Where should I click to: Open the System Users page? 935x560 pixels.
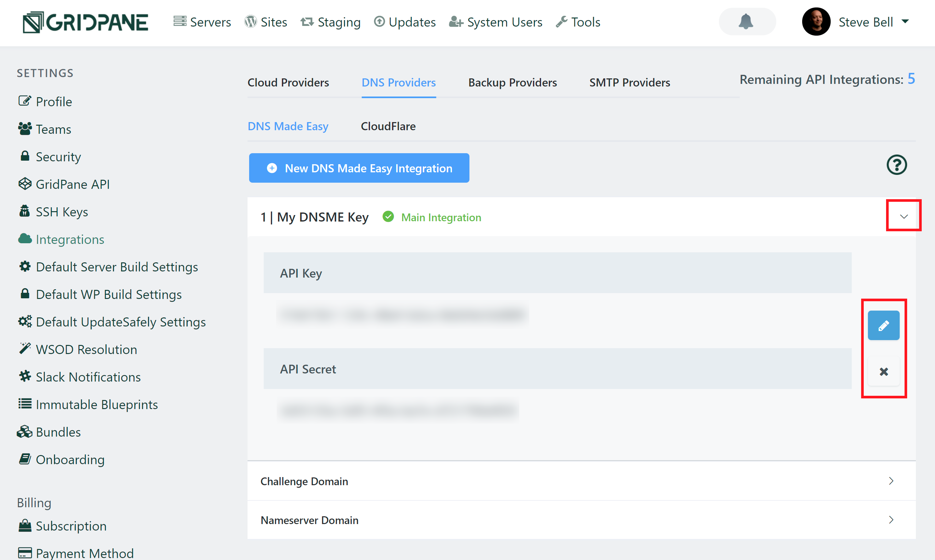496,22
